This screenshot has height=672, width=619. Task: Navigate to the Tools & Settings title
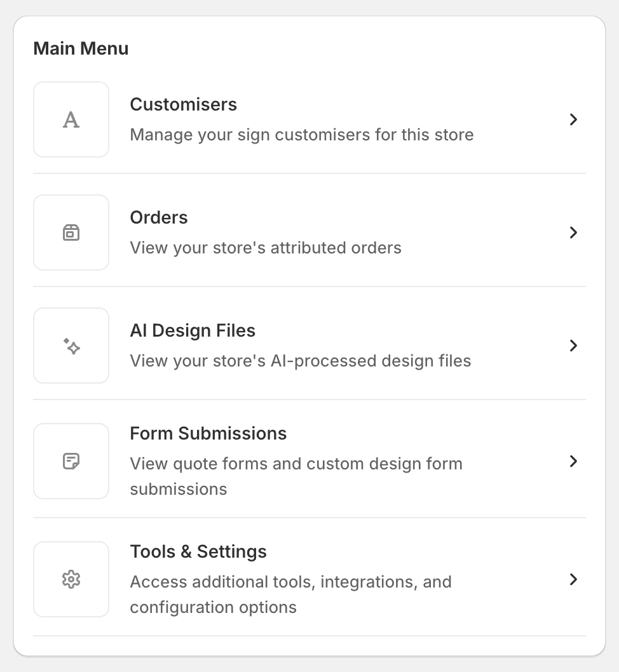[198, 551]
